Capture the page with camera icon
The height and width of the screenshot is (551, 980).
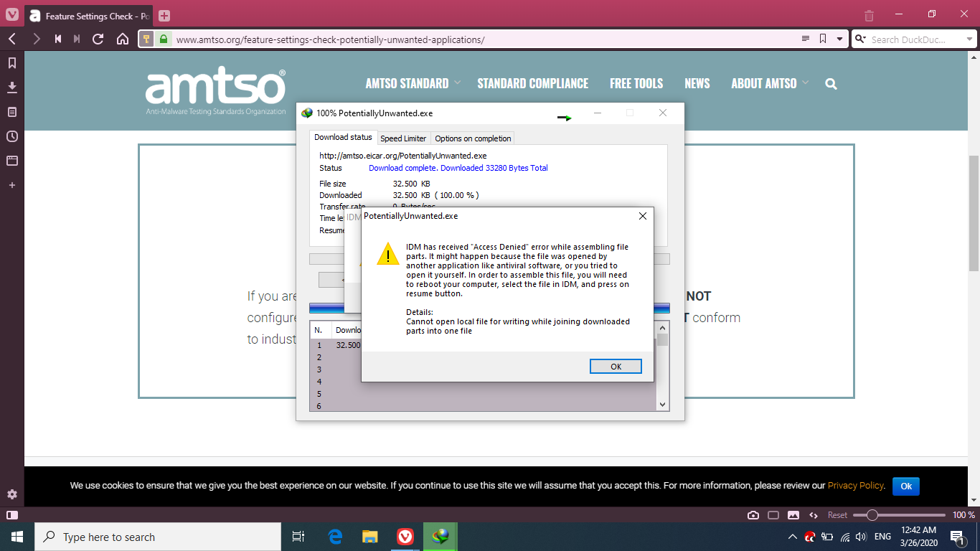click(x=753, y=515)
